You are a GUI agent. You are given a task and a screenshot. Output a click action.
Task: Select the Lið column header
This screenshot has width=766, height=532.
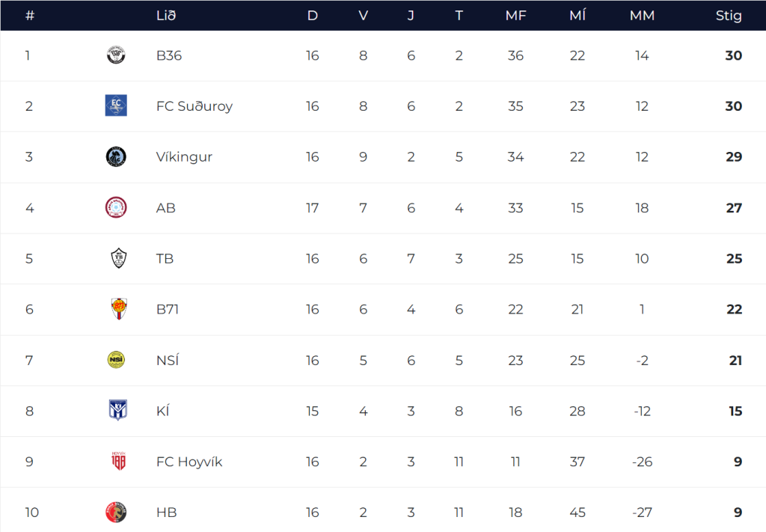(166, 16)
